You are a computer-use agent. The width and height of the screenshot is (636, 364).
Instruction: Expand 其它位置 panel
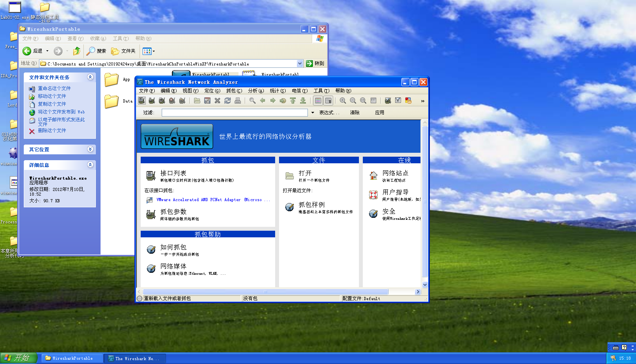(90, 149)
